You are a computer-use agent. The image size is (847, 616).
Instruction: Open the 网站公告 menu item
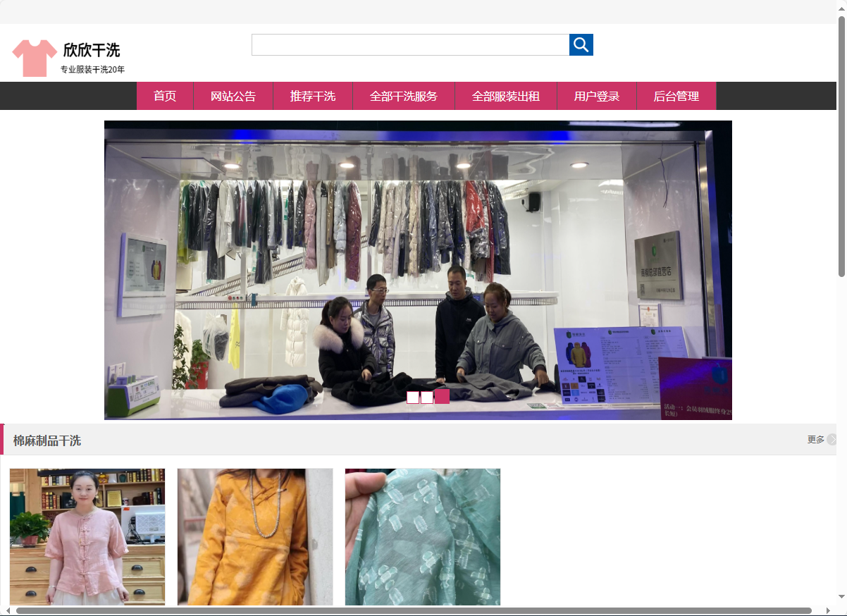[233, 96]
